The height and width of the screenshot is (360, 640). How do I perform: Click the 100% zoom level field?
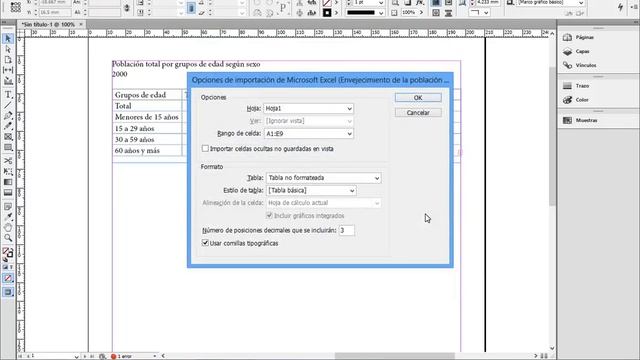coord(409,13)
